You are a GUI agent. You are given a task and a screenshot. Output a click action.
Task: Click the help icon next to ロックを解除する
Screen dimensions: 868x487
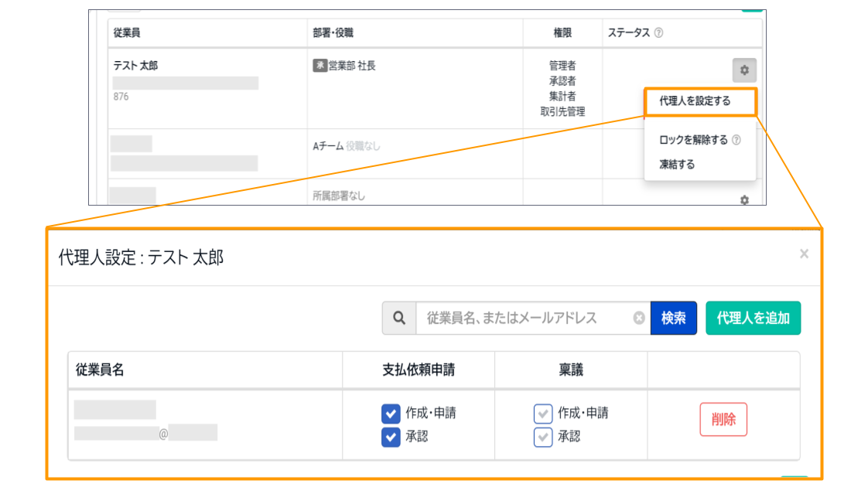[x=736, y=141]
